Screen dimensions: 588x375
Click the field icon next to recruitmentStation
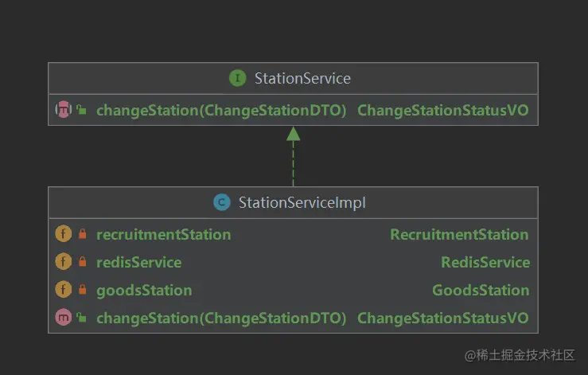[x=63, y=235]
